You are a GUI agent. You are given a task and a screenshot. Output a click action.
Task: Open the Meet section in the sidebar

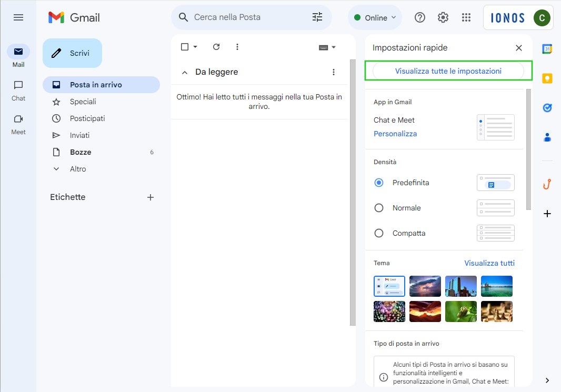point(18,125)
